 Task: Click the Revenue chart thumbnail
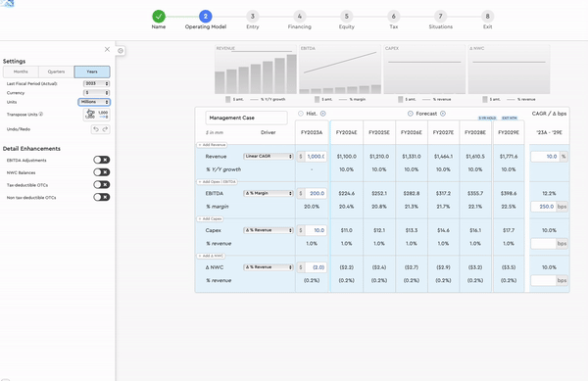pos(256,70)
